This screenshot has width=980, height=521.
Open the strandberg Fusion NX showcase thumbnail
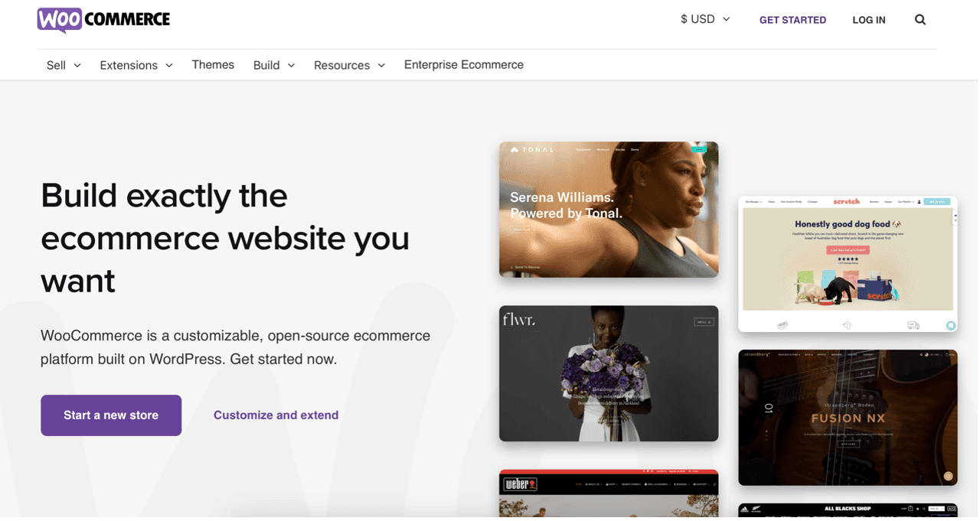848,418
